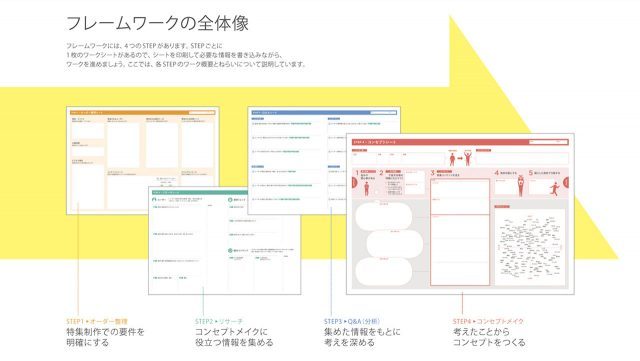Click the standing person icon beside number 1
The image size is (640, 361).
pyautogui.click(x=367, y=189)
